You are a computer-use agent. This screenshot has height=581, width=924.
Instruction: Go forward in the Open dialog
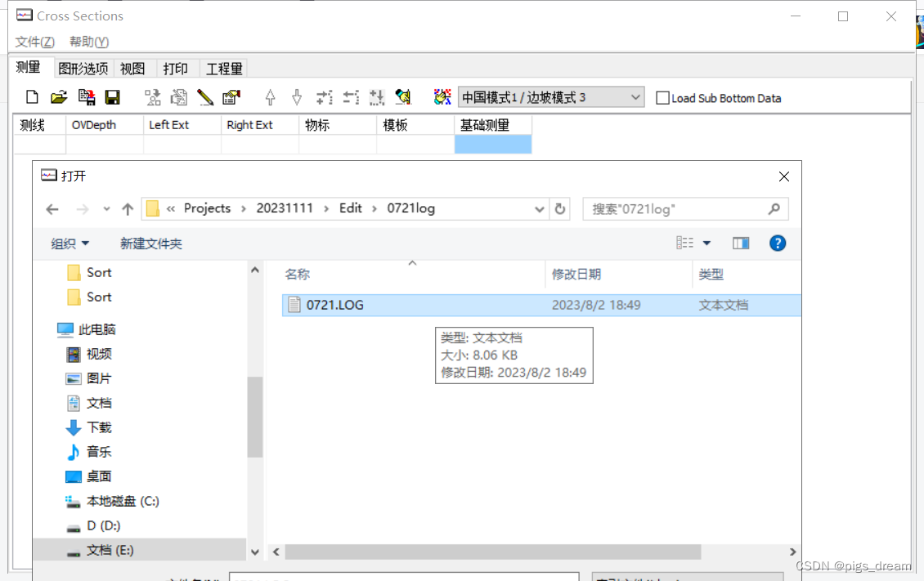[83, 209]
